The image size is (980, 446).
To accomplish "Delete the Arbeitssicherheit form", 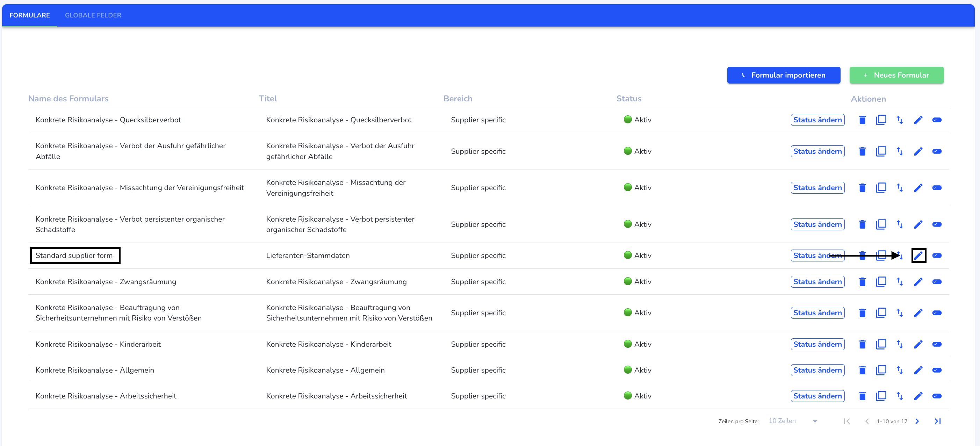I will (863, 396).
